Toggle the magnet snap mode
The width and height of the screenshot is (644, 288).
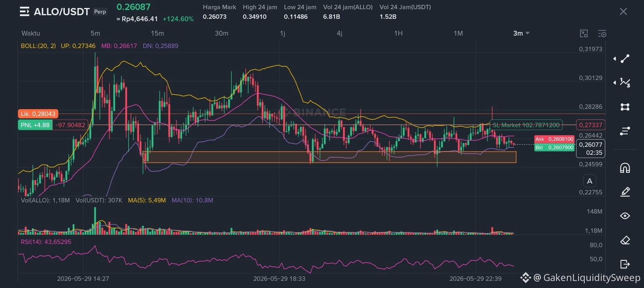click(x=625, y=168)
